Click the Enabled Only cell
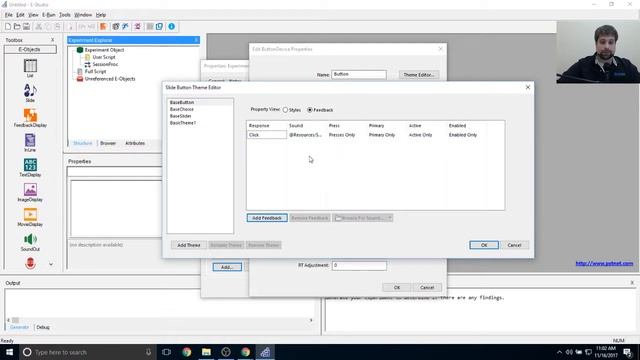 click(463, 135)
